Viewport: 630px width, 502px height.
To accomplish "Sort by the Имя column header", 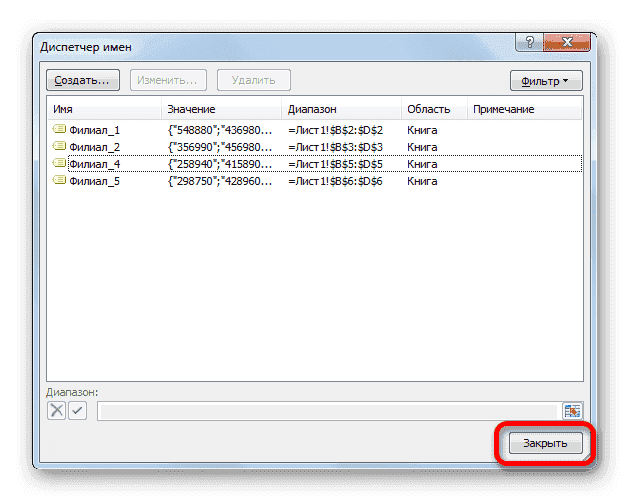I will tap(104, 109).
